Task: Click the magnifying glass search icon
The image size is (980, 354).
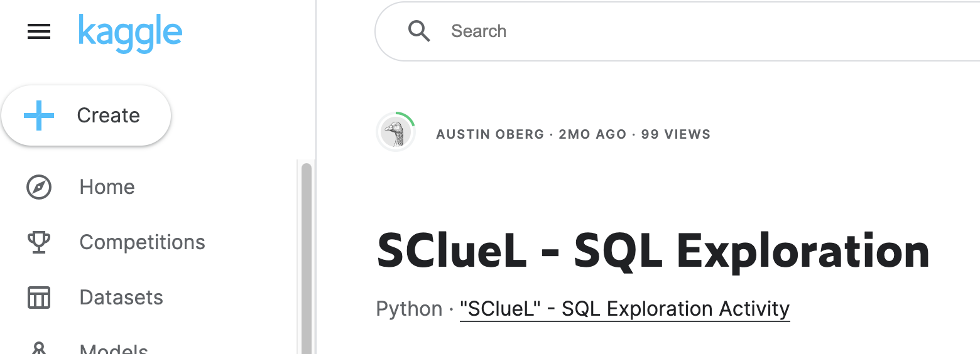Action: point(419,31)
